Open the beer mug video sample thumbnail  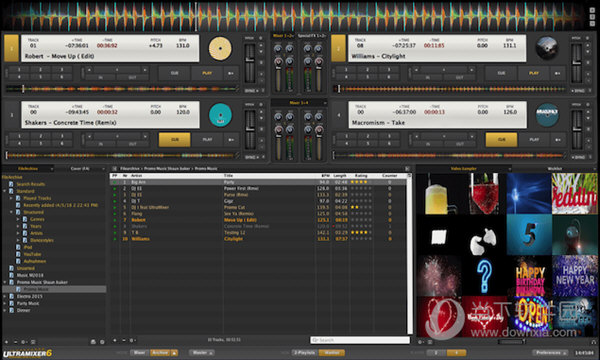click(x=439, y=194)
